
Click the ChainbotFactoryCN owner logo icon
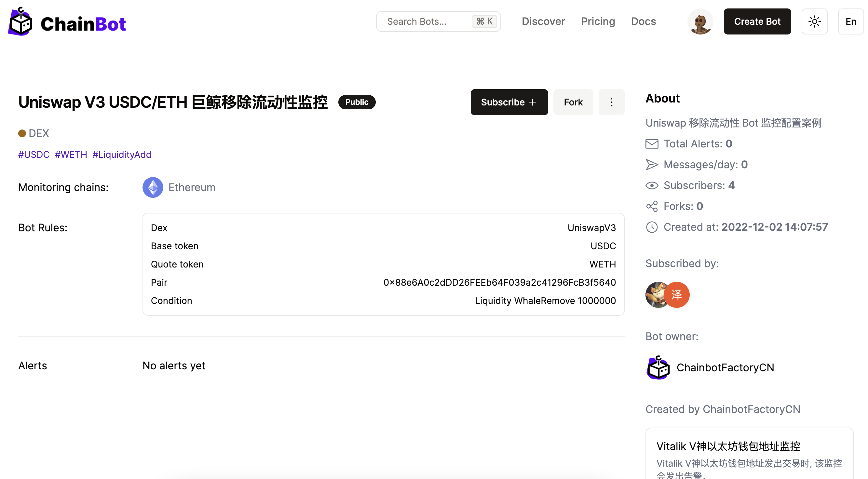tap(658, 367)
